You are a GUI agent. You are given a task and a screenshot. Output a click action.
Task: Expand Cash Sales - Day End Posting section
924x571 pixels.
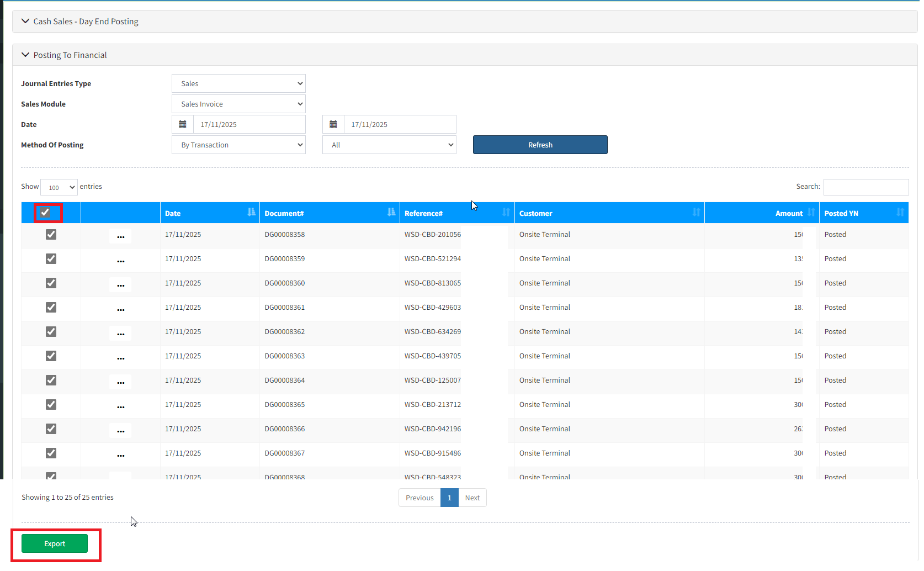(25, 21)
